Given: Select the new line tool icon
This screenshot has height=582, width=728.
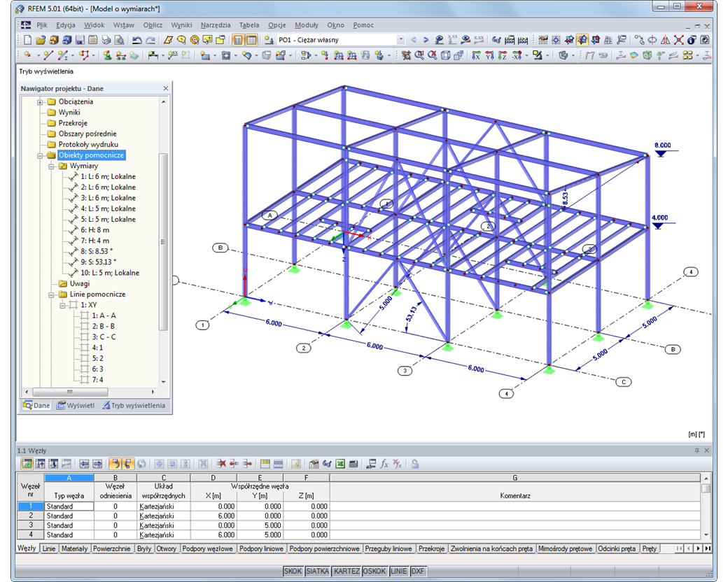Looking at the screenshot, I should (48, 55).
